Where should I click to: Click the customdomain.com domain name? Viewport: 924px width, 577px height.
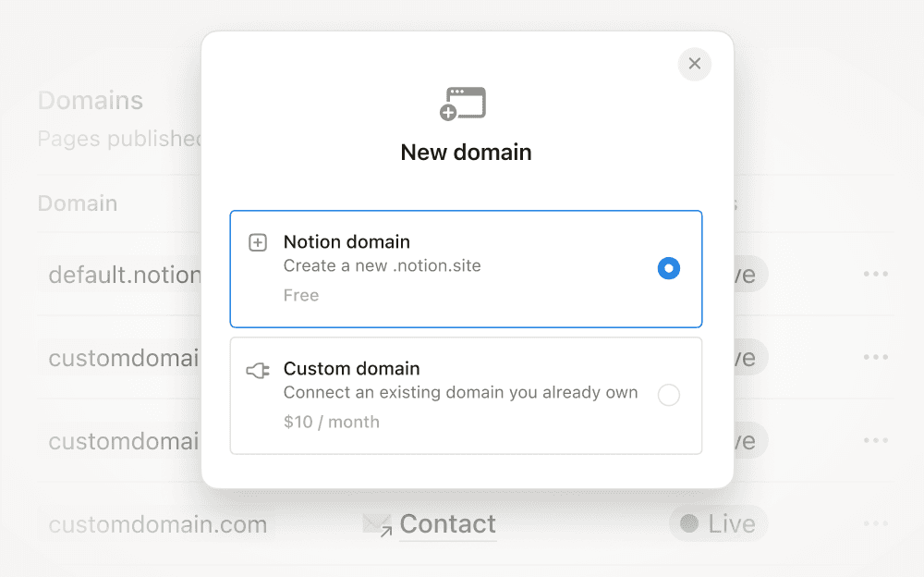(157, 524)
